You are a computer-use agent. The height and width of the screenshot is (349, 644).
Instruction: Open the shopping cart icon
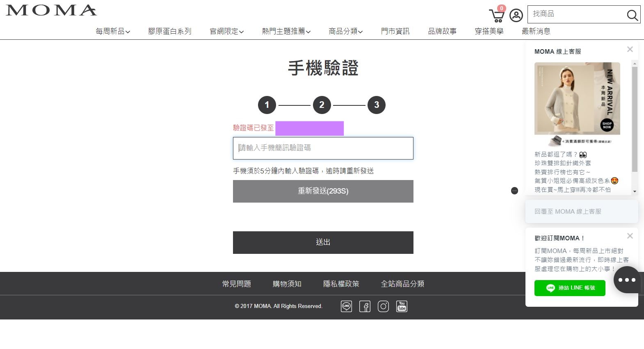[497, 15]
